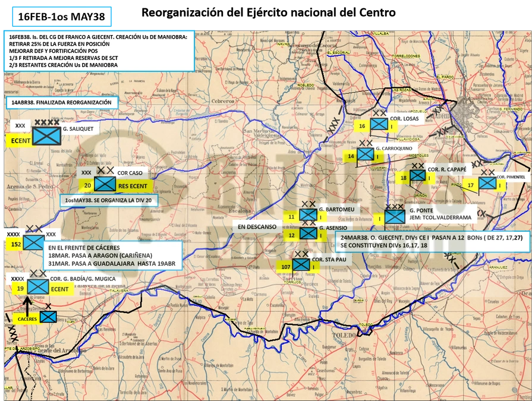Select 'Arenas de S. Pedro' map label
532x401 pixels.
(28, 187)
